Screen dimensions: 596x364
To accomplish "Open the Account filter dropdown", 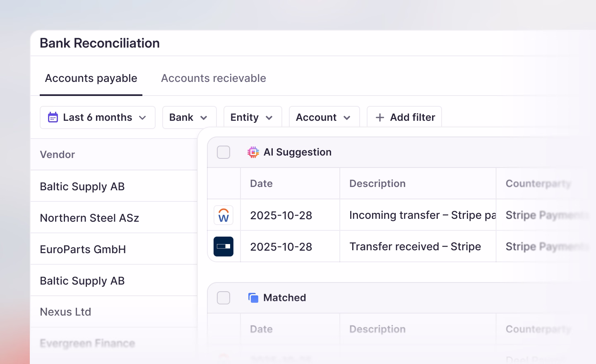I will point(324,117).
